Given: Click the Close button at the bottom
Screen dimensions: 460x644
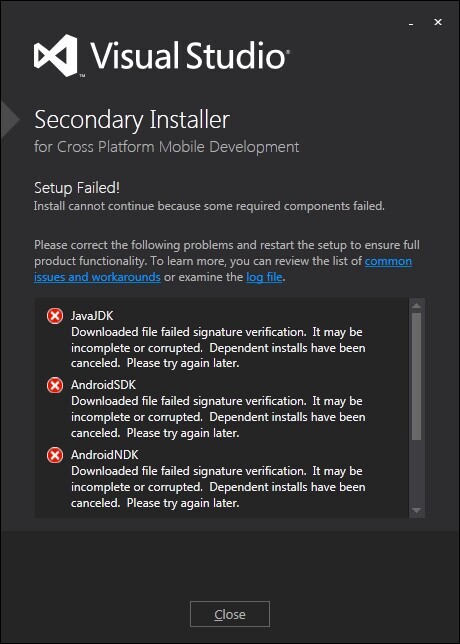Looking at the screenshot, I should tap(230, 614).
